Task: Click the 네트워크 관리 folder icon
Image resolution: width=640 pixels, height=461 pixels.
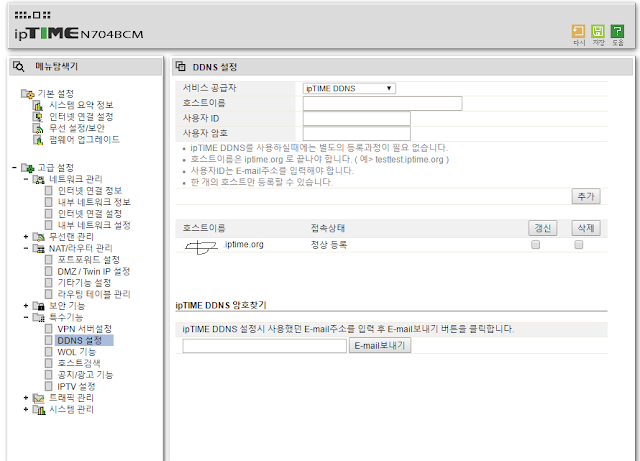Action: click(39, 179)
